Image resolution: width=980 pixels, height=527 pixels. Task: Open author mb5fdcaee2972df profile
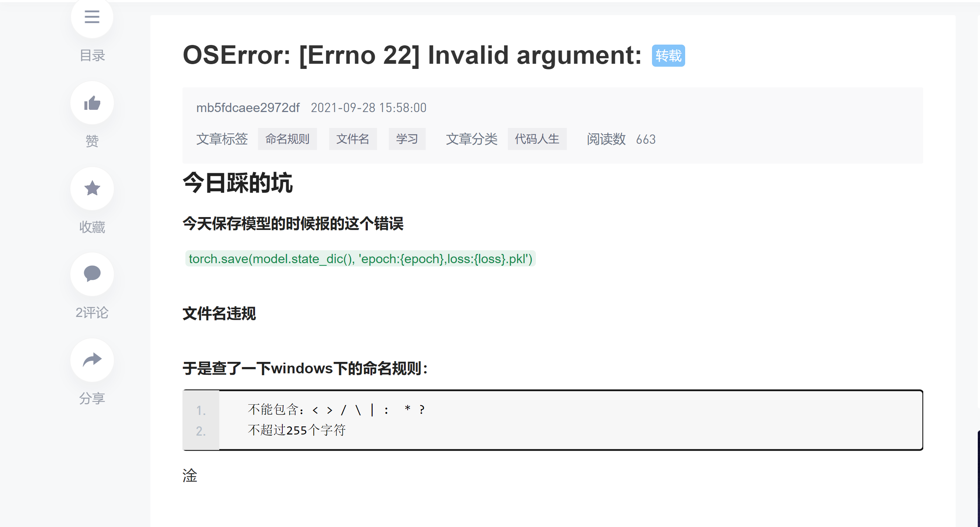click(x=248, y=108)
